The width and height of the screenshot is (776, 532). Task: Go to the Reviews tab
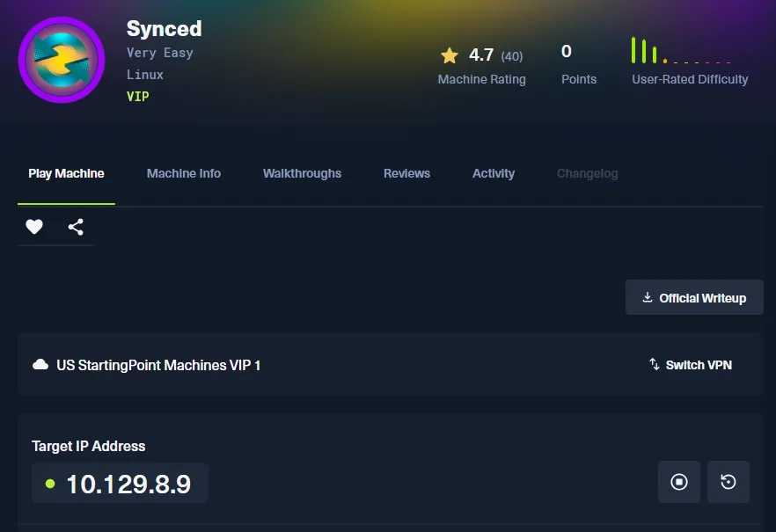406,173
